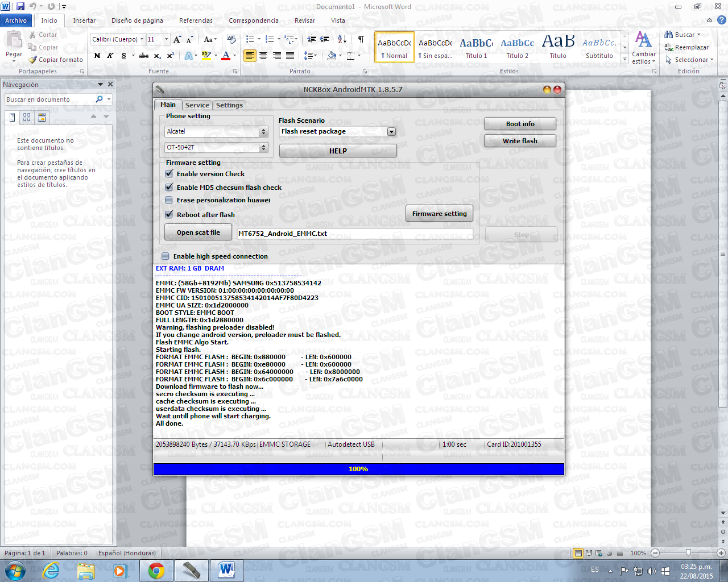The image size is (728, 582).
Task: Click the bullets list icon
Action: point(250,39)
